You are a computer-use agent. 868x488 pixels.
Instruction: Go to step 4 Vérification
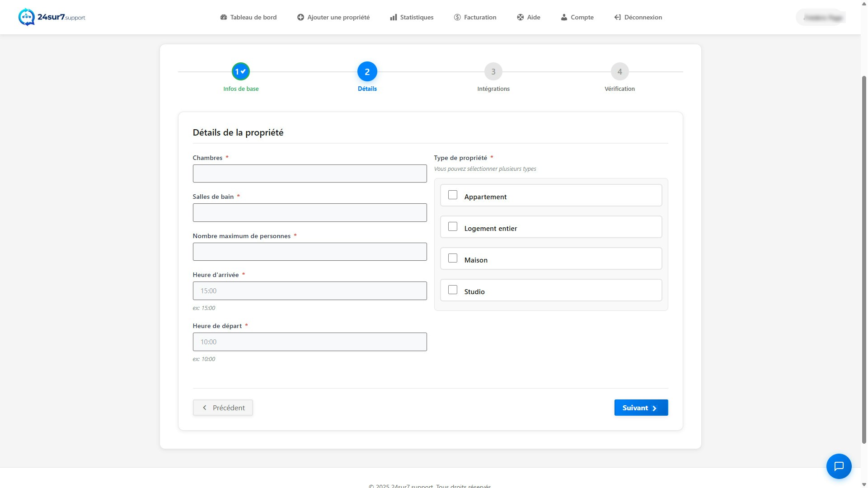[x=619, y=71]
